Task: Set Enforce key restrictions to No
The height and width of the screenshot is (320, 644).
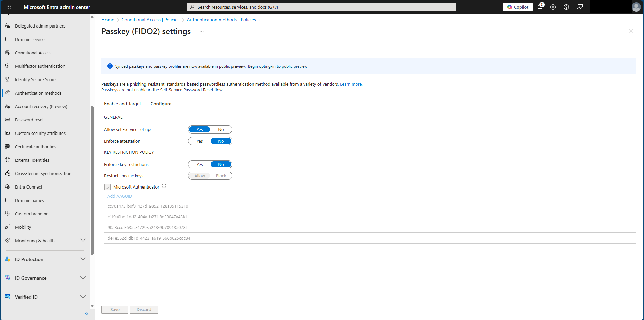Action: pyautogui.click(x=221, y=165)
